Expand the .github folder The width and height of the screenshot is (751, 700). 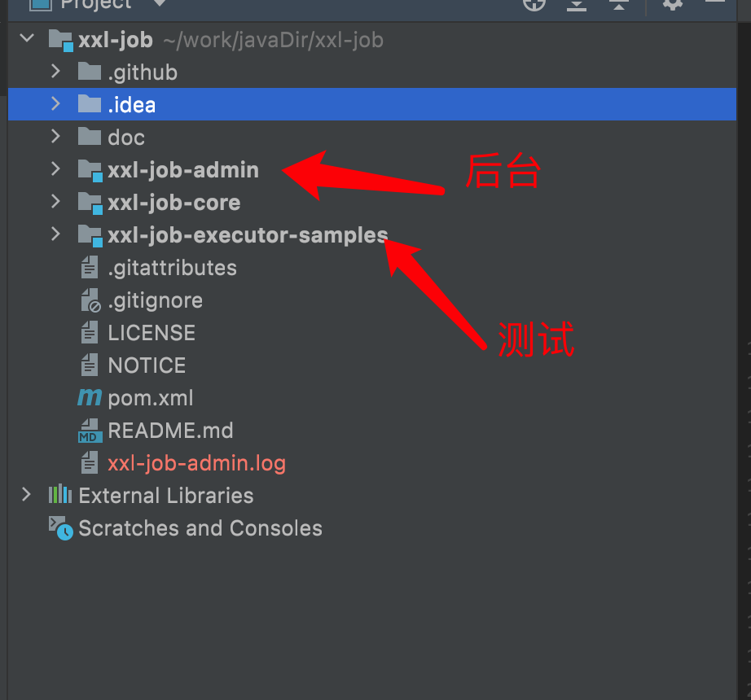click(x=55, y=72)
